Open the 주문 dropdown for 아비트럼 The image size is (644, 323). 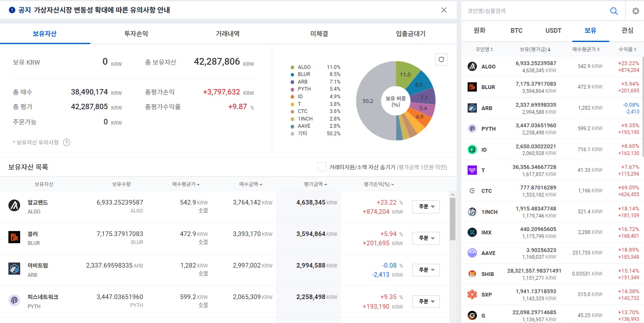click(x=426, y=270)
